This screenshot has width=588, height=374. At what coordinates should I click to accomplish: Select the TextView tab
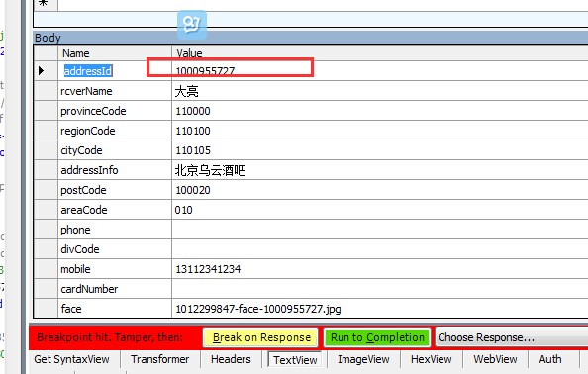(295, 360)
